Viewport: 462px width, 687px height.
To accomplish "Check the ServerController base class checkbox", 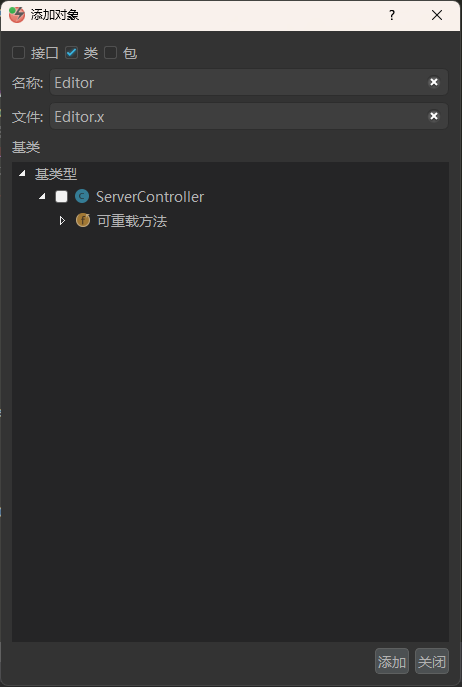I will click(61, 196).
